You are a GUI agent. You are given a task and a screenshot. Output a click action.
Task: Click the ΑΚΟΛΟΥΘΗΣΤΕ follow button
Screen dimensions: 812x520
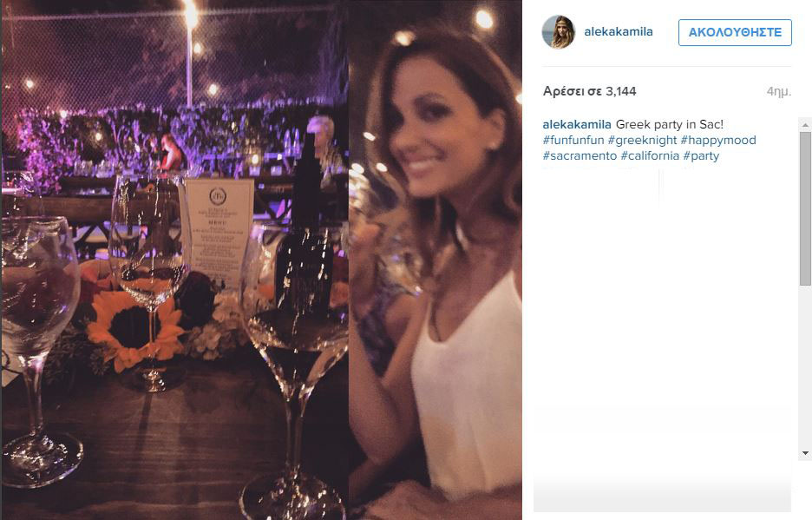click(x=735, y=32)
